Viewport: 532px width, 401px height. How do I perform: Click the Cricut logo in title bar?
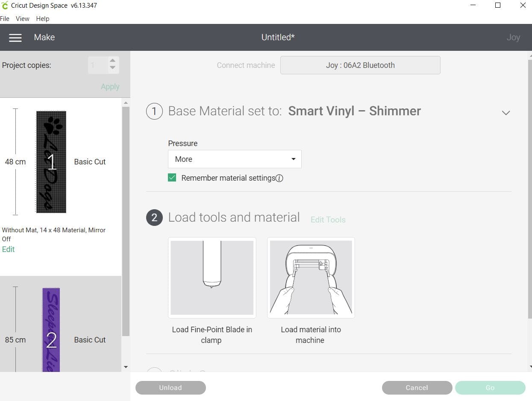5,6
